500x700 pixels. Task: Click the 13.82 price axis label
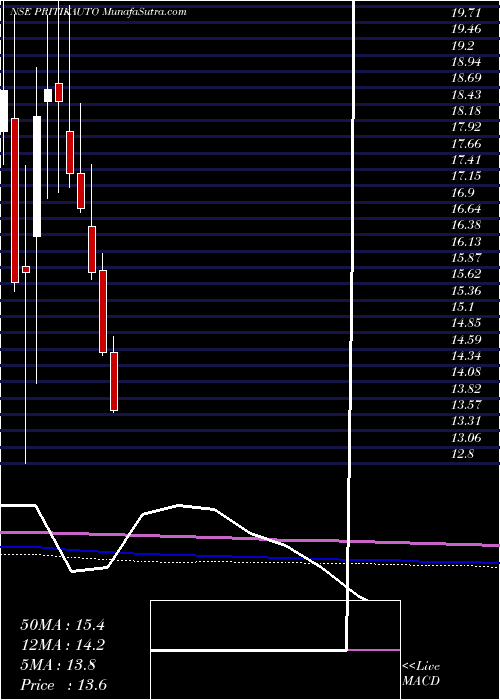(x=466, y=389)
